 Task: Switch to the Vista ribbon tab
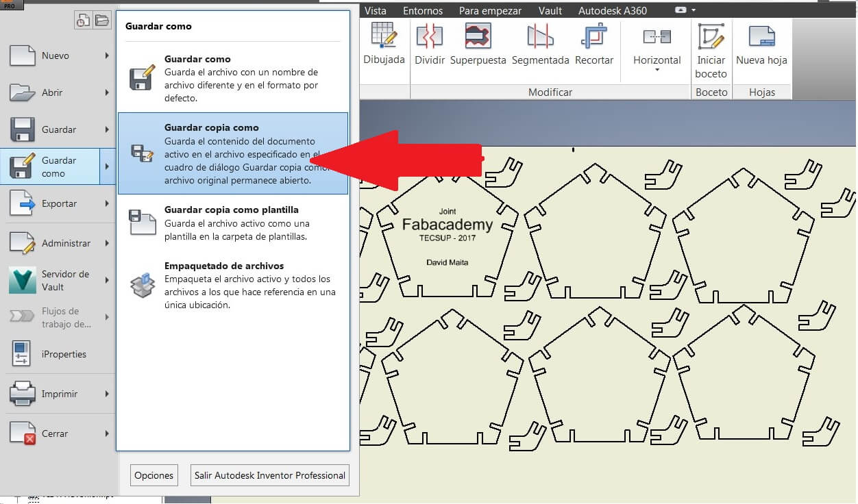tap(376, 11)
